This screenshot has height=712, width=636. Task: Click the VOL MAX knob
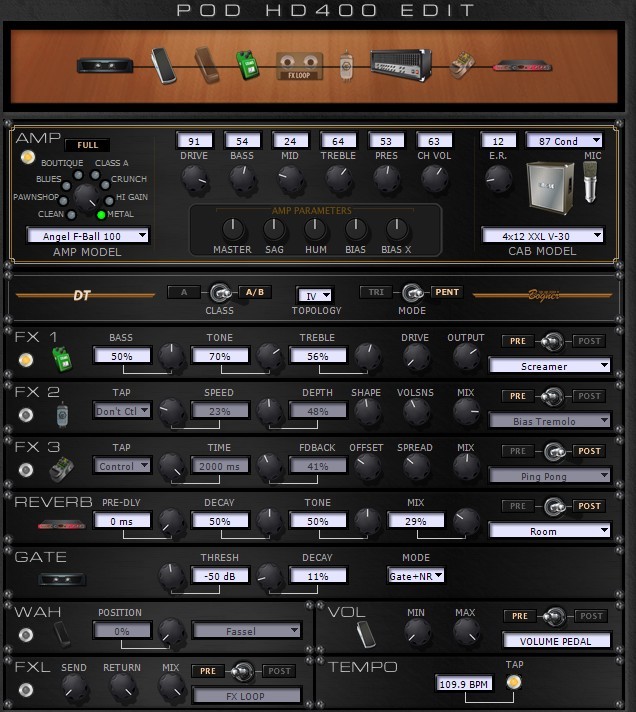tap(466, 631)
